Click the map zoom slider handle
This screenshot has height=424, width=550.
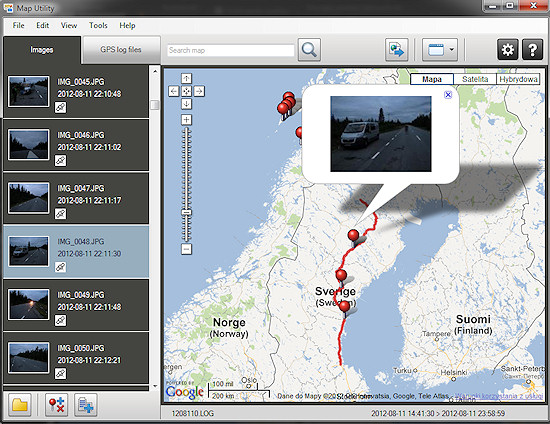pos(186,213)
